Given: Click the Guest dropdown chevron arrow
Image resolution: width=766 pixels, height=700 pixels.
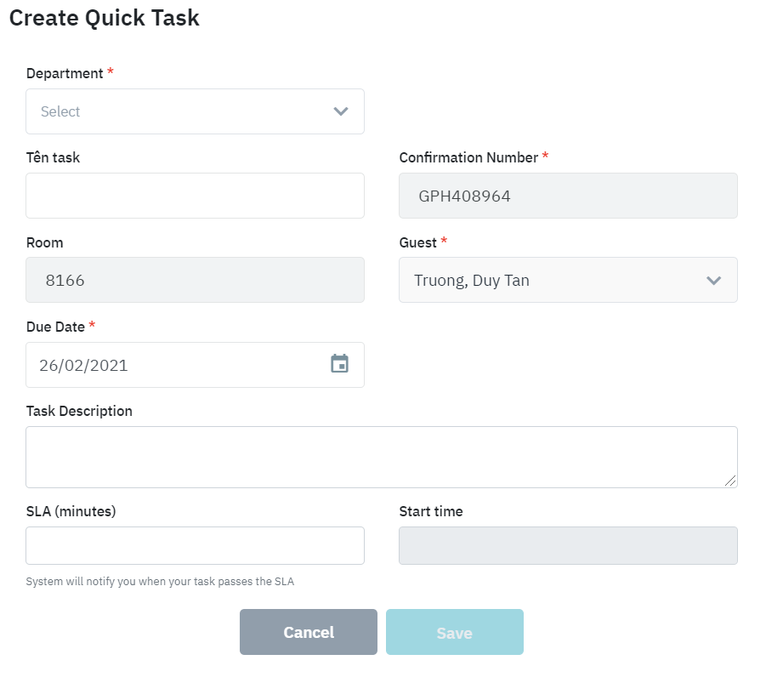Looking at the screenshot, I should 713,281.
